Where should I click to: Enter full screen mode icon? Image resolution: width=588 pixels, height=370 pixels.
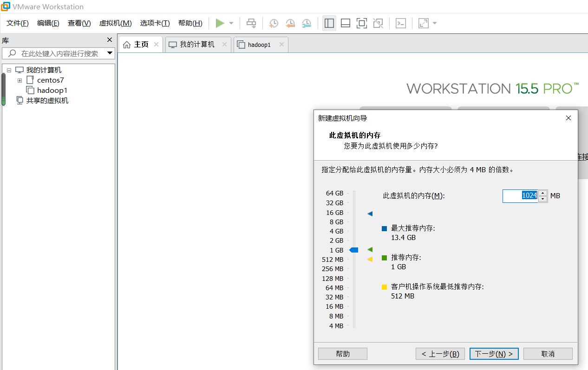click(362, 23)
